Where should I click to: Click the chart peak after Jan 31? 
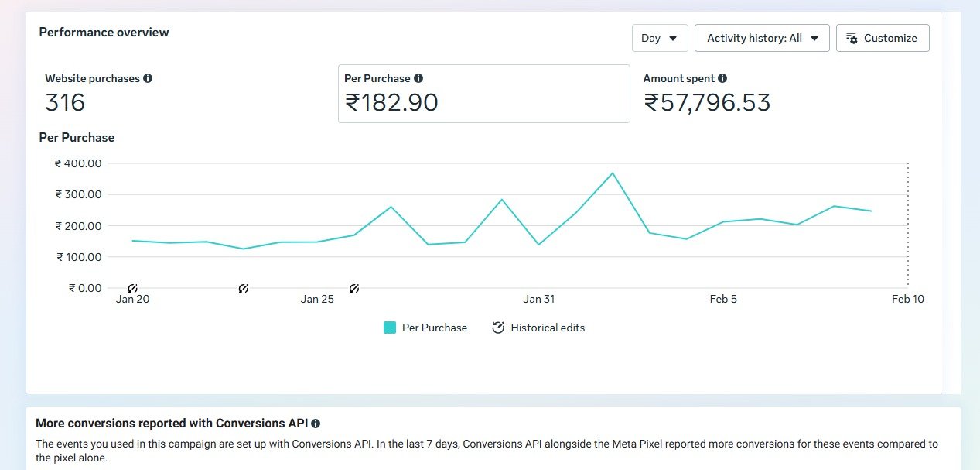point(613,173)
